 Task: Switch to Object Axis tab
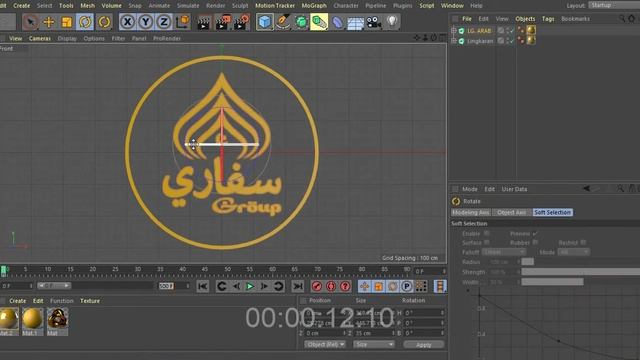point(511,213)
